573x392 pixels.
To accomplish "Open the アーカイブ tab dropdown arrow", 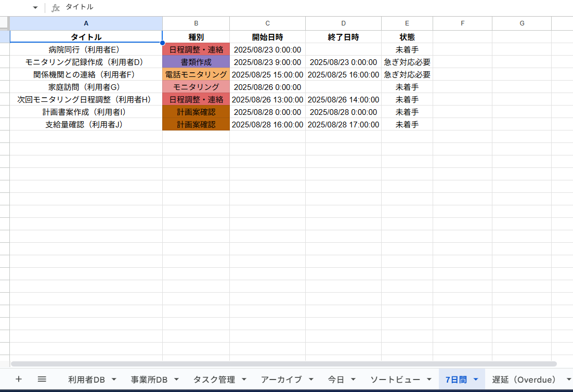I will [311, 379].
